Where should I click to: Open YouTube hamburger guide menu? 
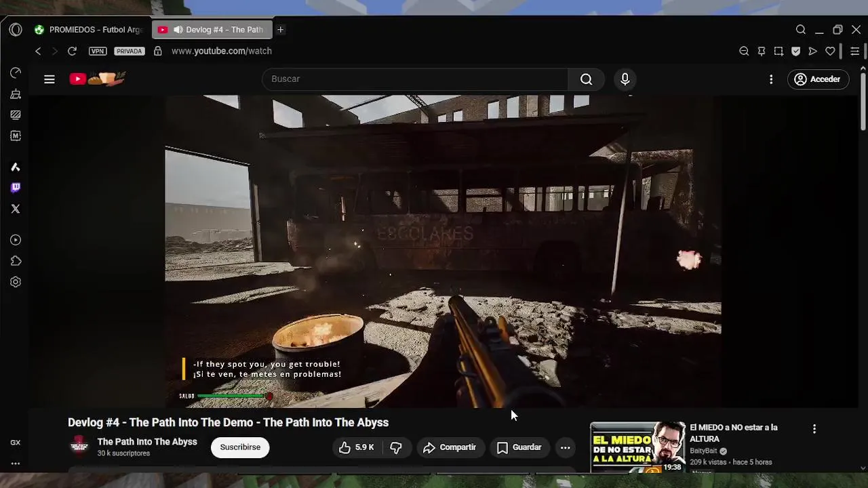point(50,79)
